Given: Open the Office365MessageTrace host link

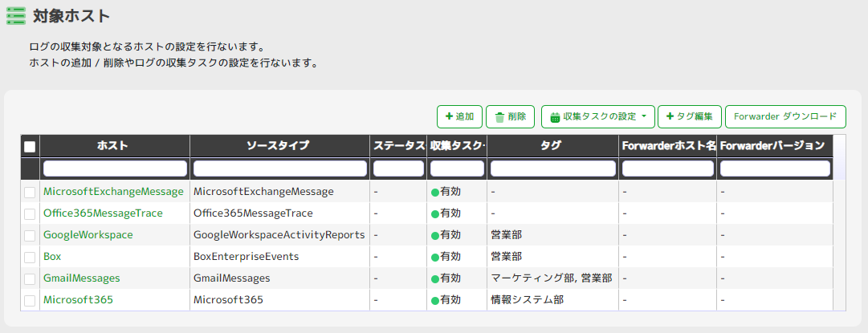Looking at the screenshot, I should (103, 213).
